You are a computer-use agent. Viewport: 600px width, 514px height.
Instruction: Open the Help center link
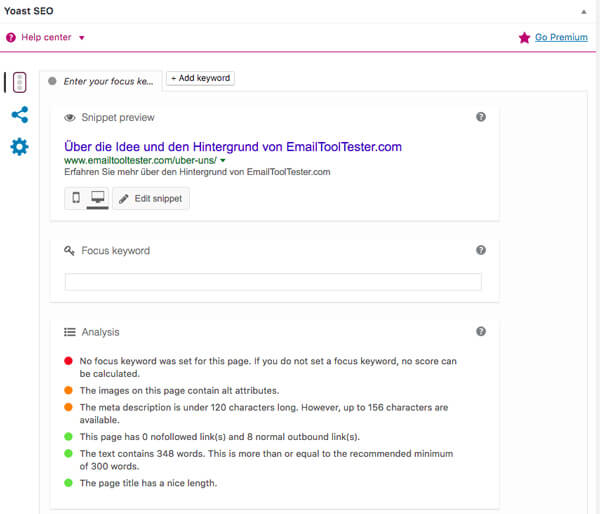point(46,37)
